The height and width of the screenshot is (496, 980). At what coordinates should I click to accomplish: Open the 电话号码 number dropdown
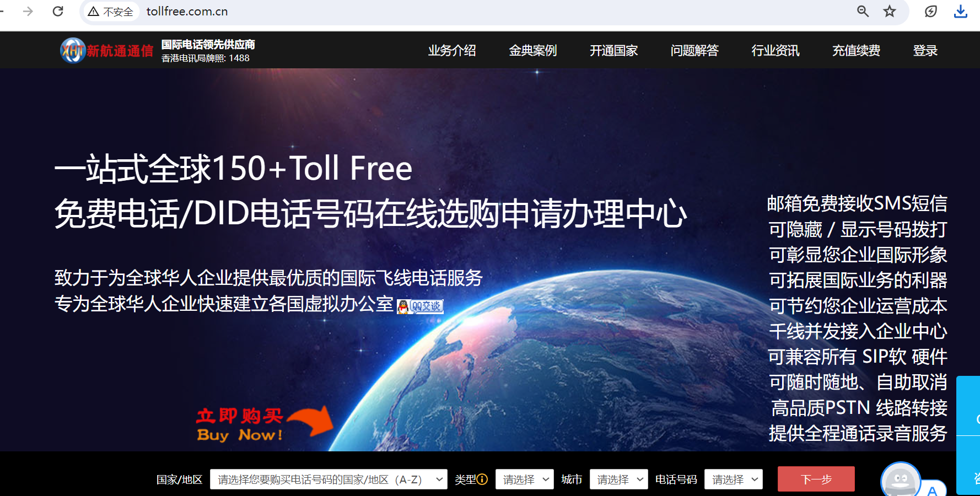(x=734, y=479)
